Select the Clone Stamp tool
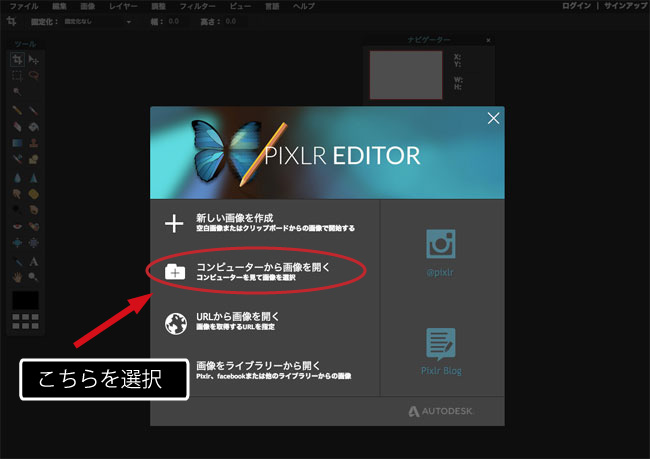 [34, 143]
